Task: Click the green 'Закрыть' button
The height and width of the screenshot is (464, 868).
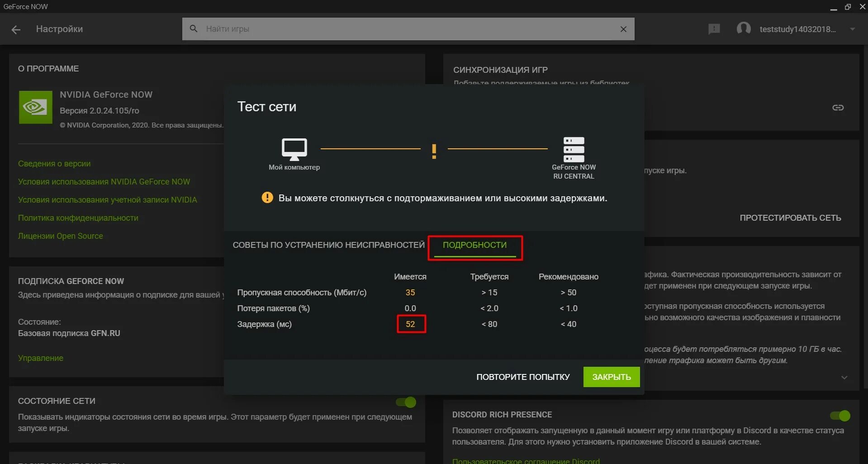Action: 612,377
